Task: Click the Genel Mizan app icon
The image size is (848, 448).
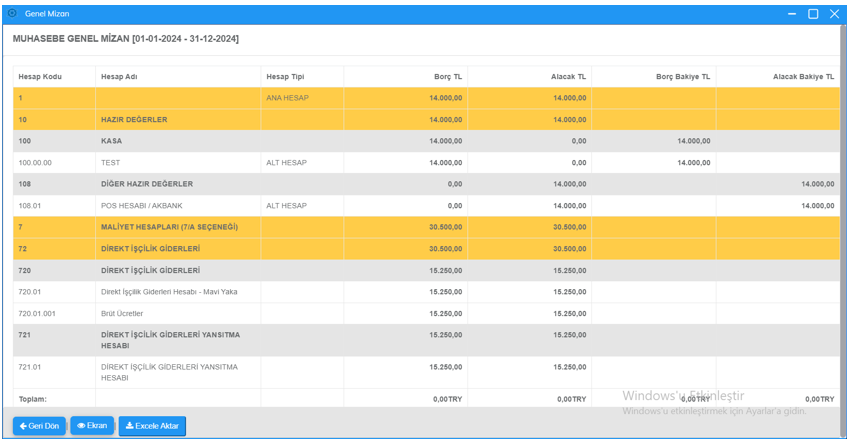Action: click(x=12, y=14)
